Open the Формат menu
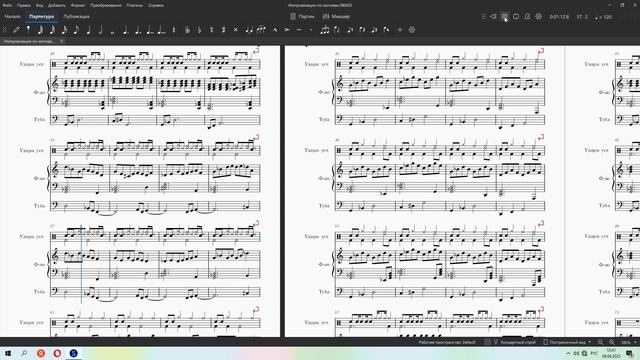The image size is (640, 360). [x=78, y=5]
